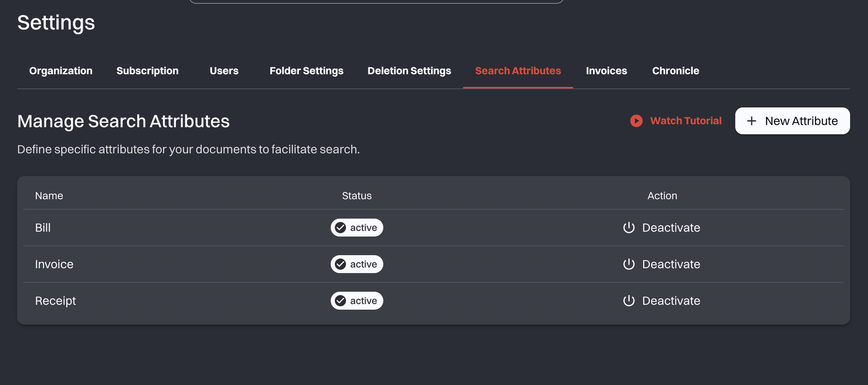Toggle the active status for Bill
The image size is (868, 385).
356,227
